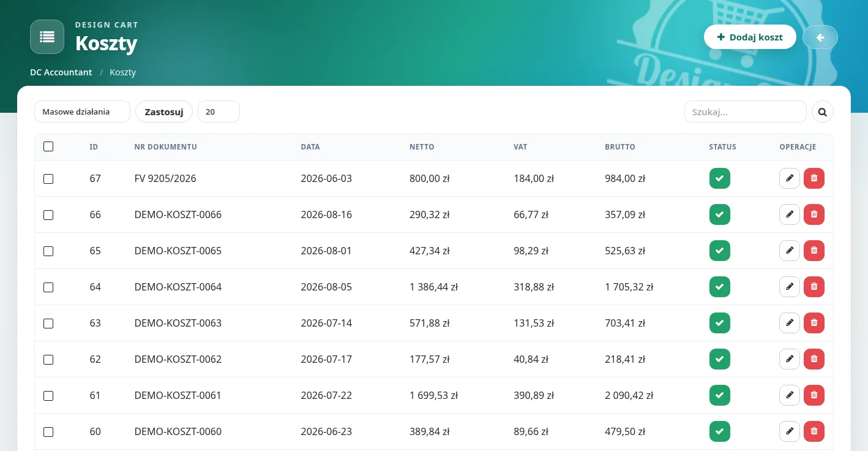Click the NETTO column header

(422, 147)
